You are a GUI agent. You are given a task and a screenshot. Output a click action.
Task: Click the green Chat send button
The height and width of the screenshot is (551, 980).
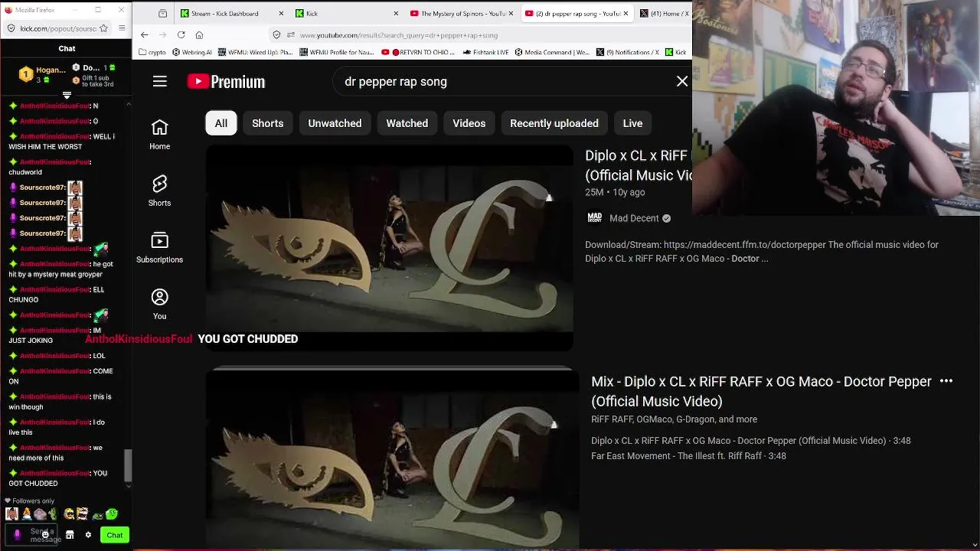click(115, 535)
